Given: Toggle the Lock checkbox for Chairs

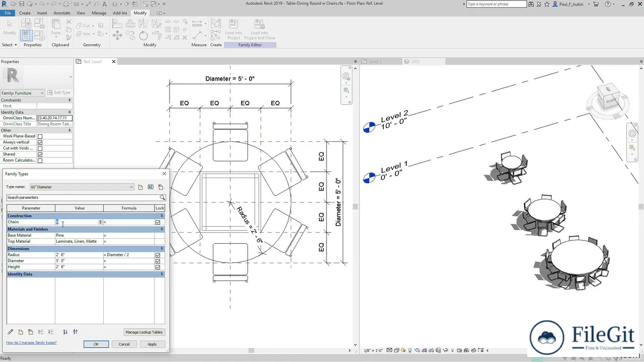Looking at the screenshot, I should pyautogui.click(x=158, y=222).
